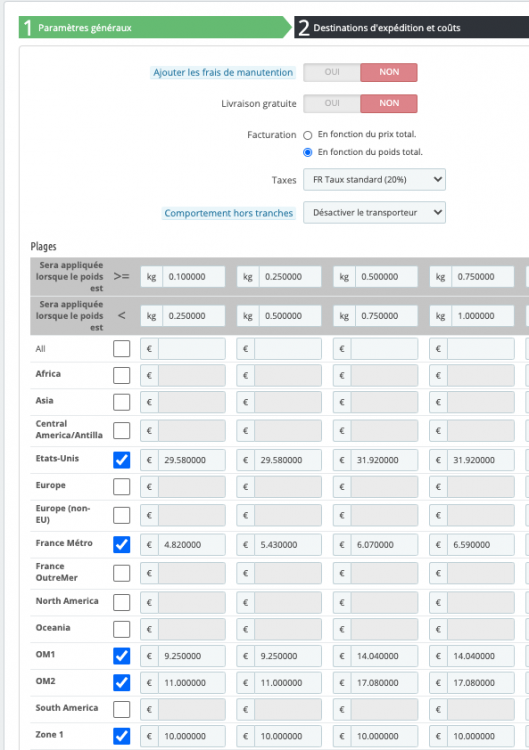Check the All zones checkbox
Screen dimensions: 529x750
point(121,349)
